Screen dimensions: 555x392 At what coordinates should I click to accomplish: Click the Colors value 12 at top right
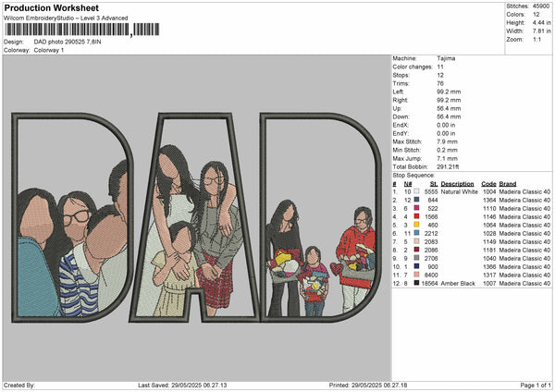(536, 15)
